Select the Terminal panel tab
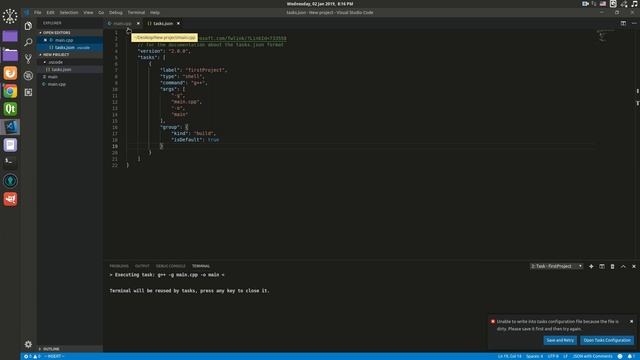This screenshot has height=360, width=640. (201, 266)
